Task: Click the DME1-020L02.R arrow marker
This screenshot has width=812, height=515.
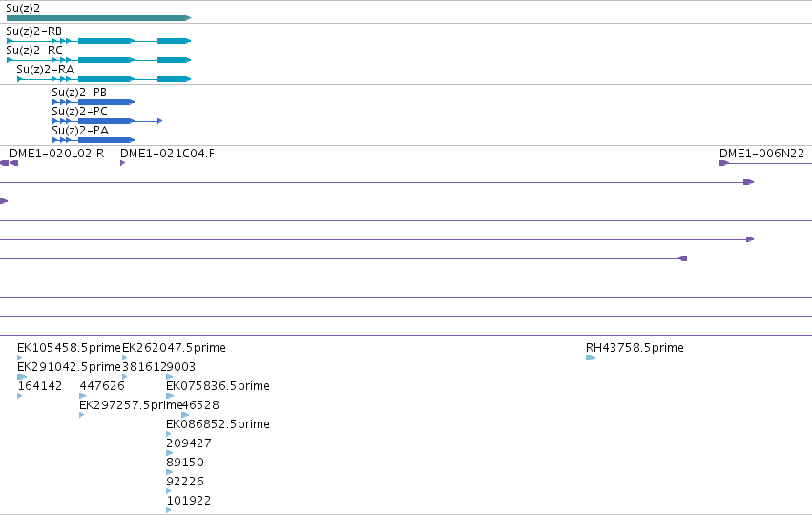Action: click(x=14, y=163)
